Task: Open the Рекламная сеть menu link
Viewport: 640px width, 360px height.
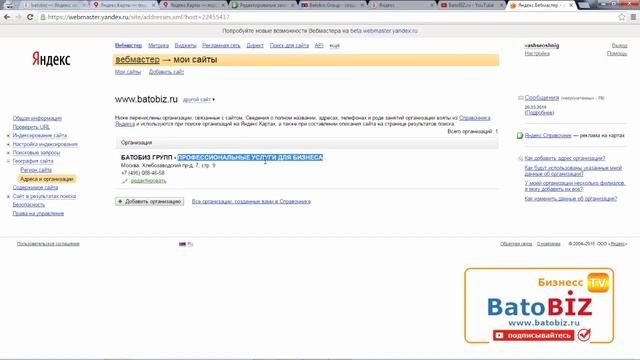Action: [x=221, y=46]
